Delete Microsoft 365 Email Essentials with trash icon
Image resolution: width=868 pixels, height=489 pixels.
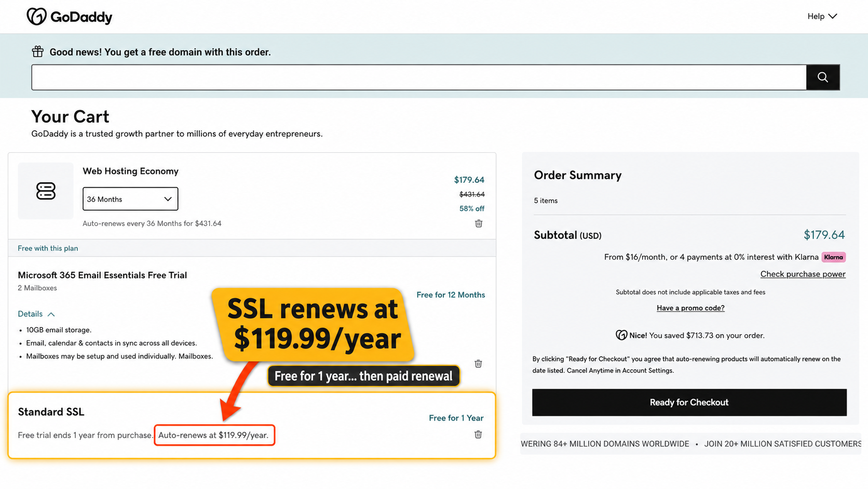478,364
